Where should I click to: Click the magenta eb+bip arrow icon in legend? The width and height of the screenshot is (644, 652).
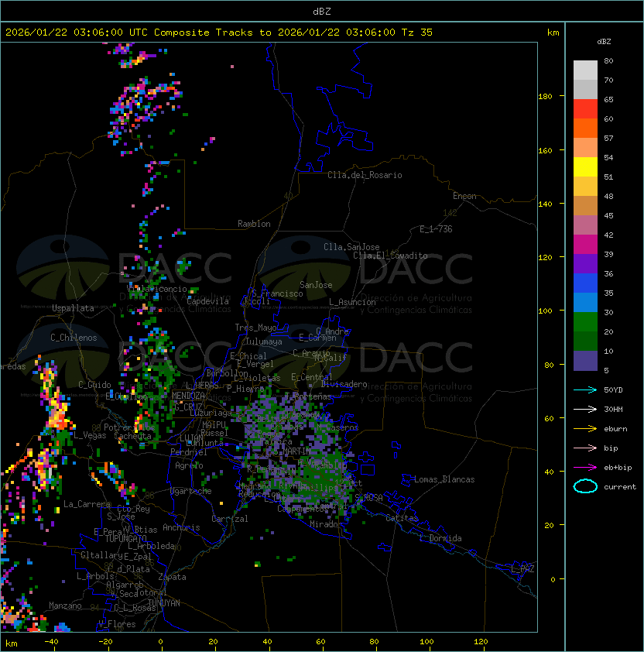coord(585,468)
